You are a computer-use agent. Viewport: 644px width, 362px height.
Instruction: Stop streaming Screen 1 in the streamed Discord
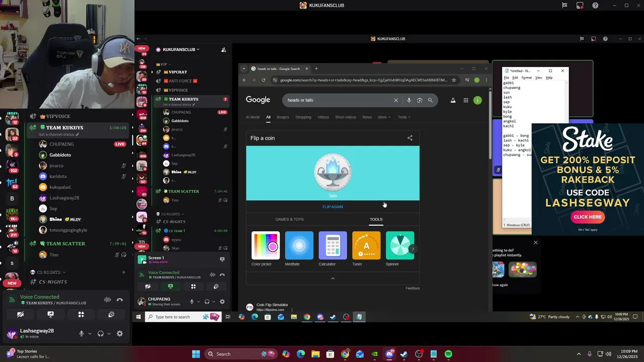[222, 259]
